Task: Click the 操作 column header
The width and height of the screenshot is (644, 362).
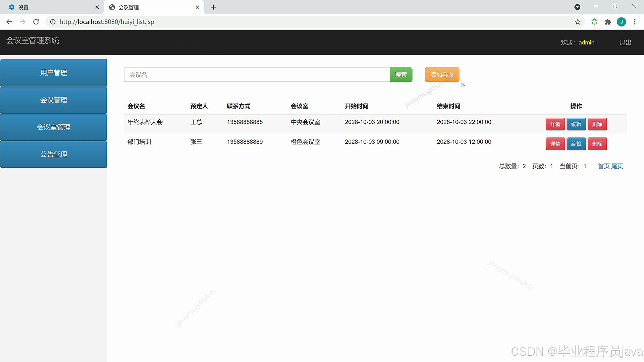Action: point(576,106)
